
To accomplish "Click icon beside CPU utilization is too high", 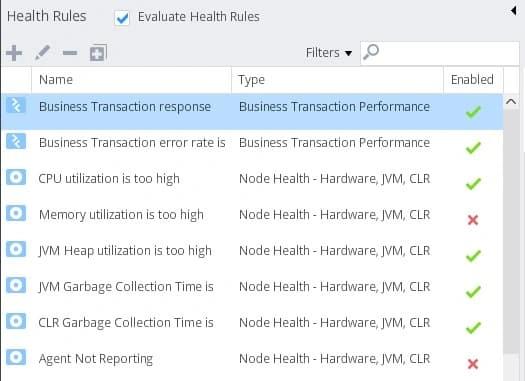I will (16, 177).
